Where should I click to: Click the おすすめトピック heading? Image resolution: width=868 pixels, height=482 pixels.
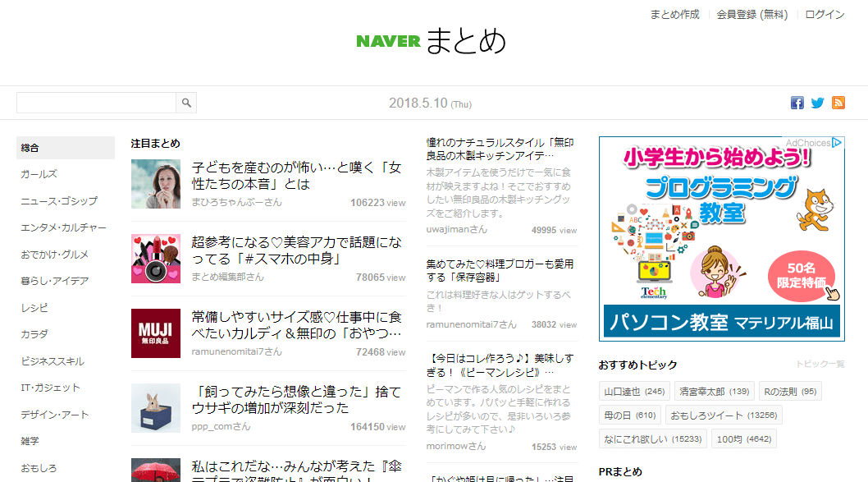637,365
